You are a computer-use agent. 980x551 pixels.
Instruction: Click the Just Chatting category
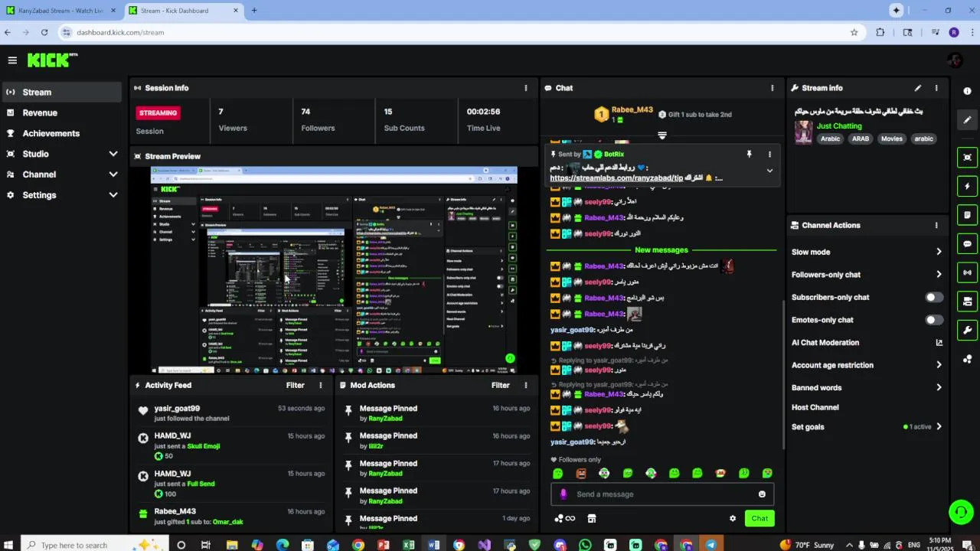click(839, 126)
